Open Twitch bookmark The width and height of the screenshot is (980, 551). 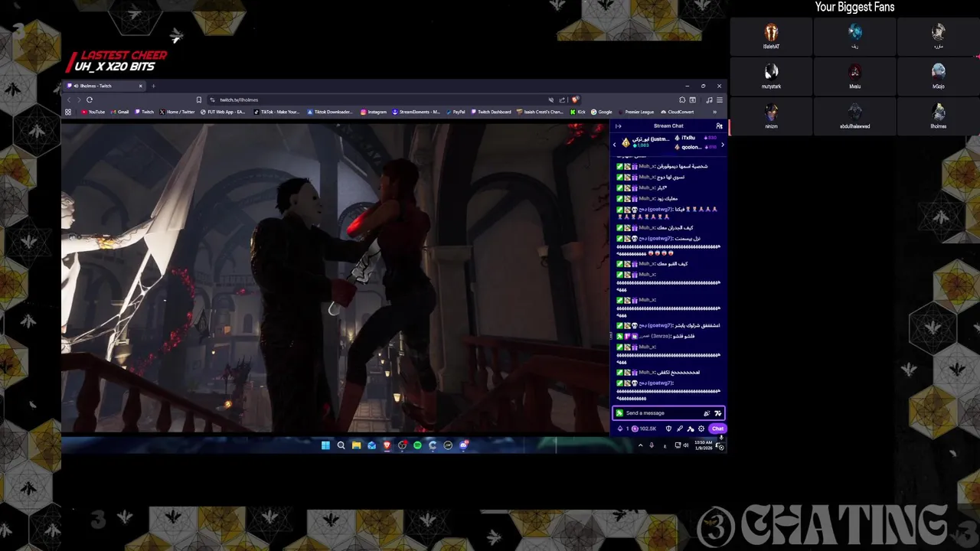[x=145, y=112]
